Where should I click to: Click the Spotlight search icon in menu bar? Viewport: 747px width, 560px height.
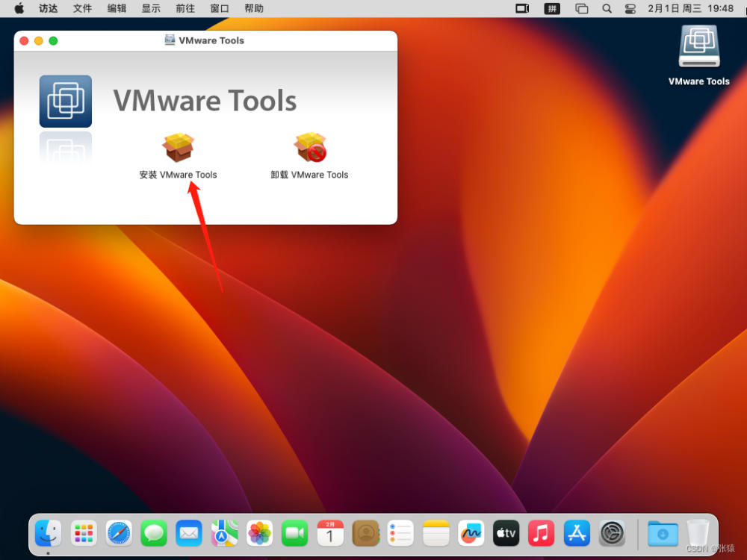607,8
